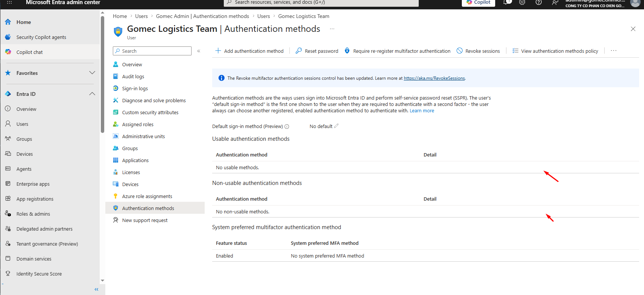The image size is (644, 295).
Task: Click Reset password in toolbar
Action: 317,51
